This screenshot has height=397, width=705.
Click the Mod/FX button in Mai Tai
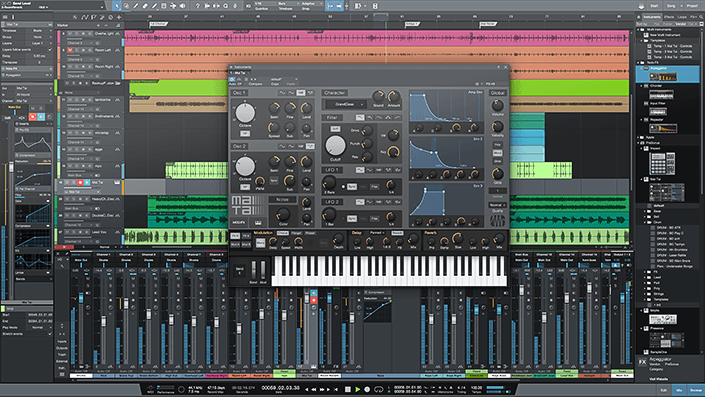[x=238, y=223]
